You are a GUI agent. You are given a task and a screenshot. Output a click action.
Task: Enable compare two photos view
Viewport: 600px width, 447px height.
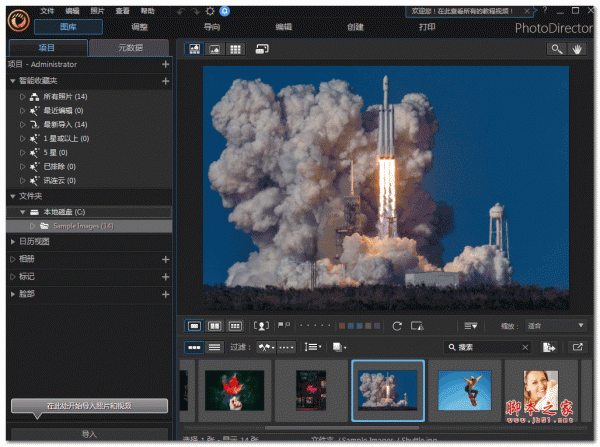click(x=215, y=325)
